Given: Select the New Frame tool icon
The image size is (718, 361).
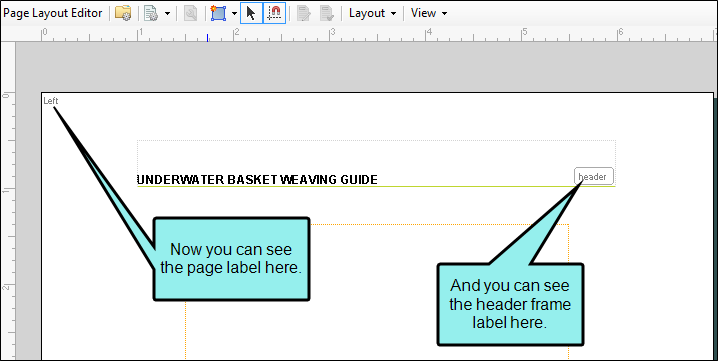Looking at the screenshot, I should coord(218,13).
